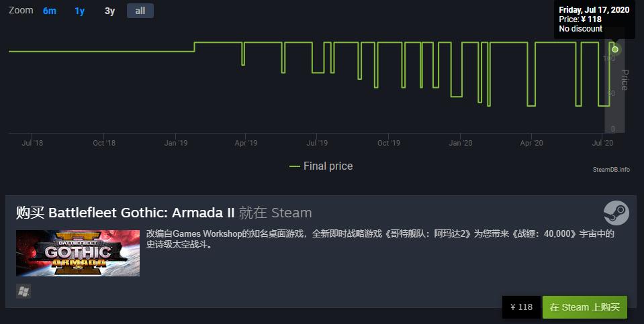This screenshot has width=644, height=324.
Task: Open the Gothic Armada game thumbnail
Action: pyautogui.click(x=78, y=253)
